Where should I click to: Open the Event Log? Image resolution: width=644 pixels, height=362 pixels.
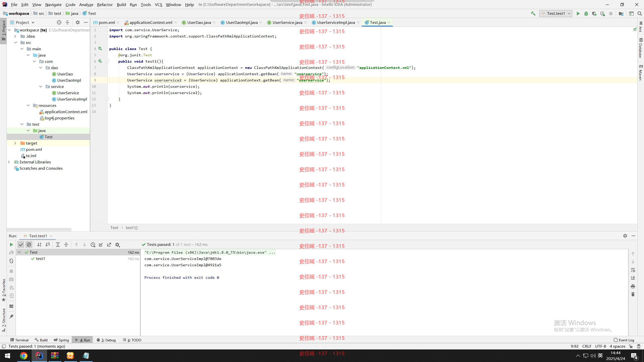coord(624,340)
